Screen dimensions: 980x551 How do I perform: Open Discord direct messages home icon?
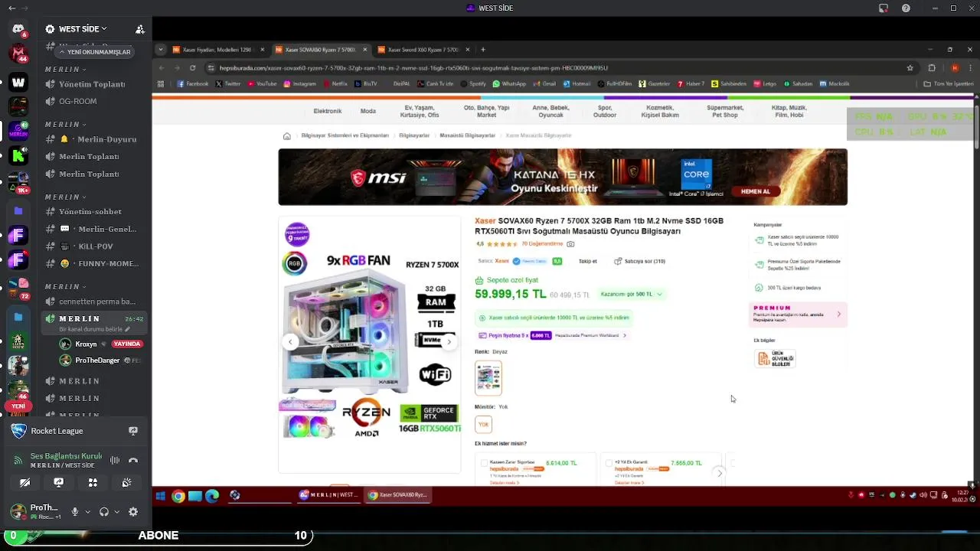coord(18,29)
